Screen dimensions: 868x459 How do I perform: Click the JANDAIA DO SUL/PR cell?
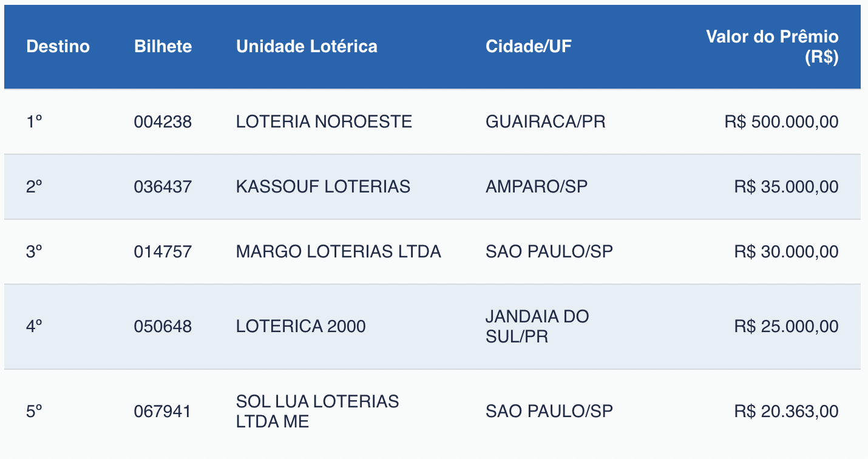[537, 327]
